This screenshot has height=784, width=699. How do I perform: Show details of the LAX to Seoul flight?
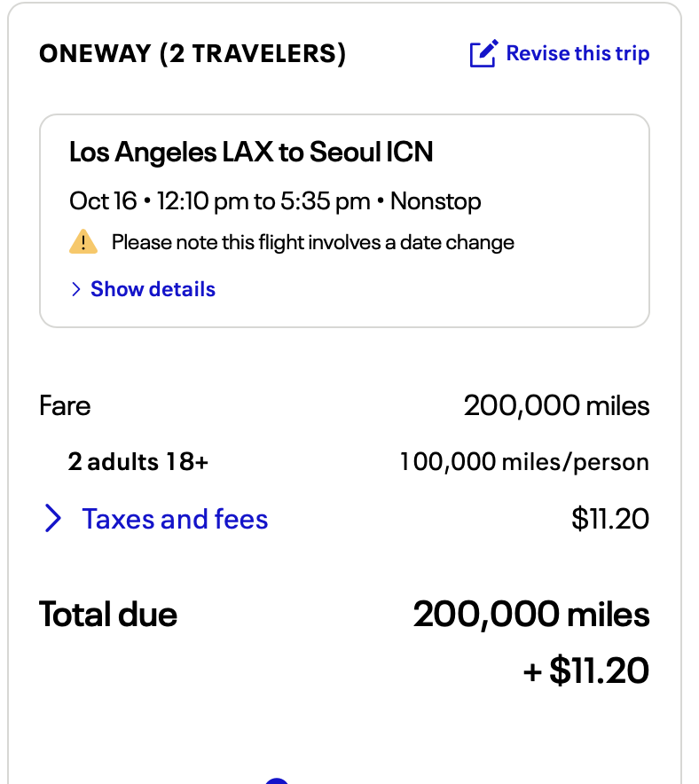153,289
